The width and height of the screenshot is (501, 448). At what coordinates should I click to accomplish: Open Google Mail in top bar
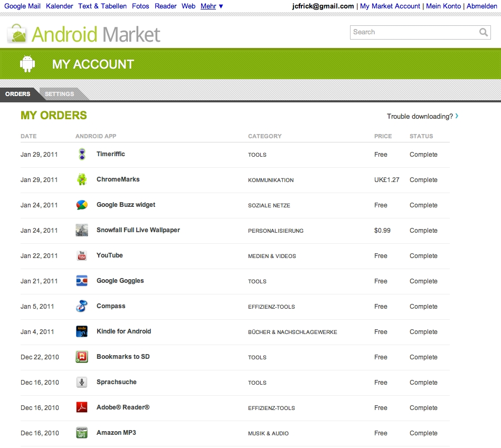[22, 6]
